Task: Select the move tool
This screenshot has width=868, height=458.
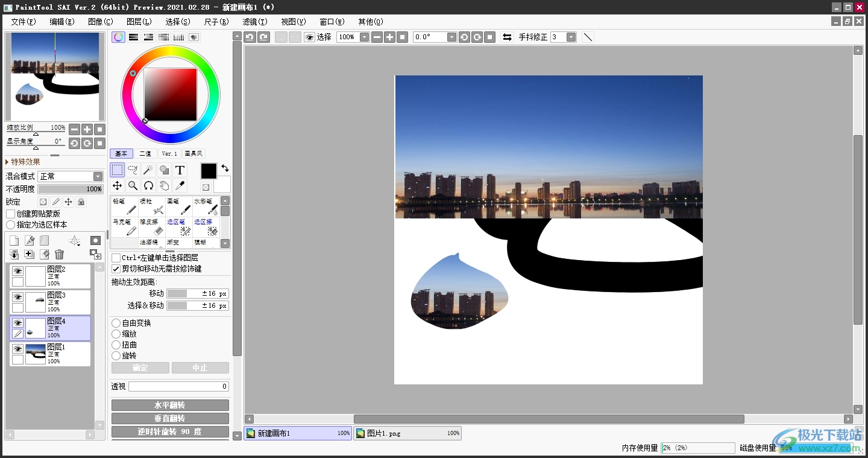Action: click(x=118, y=186)
